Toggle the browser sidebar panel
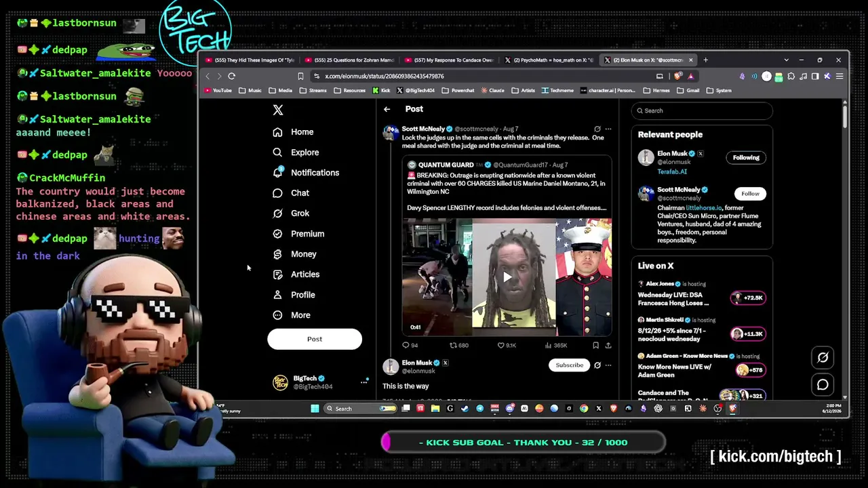Viewport: 868px width, 488px height. coord(815,76)
